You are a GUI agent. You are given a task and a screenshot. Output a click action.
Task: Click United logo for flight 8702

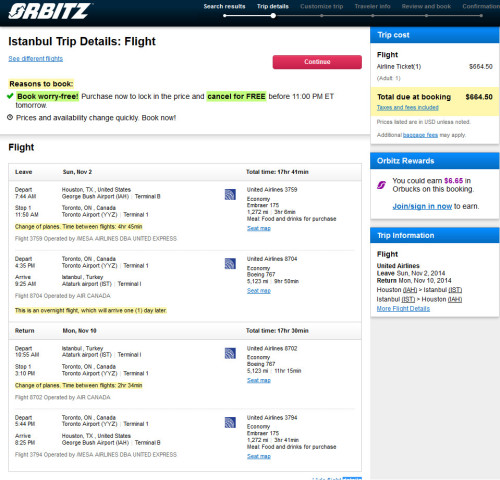click(230, 353)
